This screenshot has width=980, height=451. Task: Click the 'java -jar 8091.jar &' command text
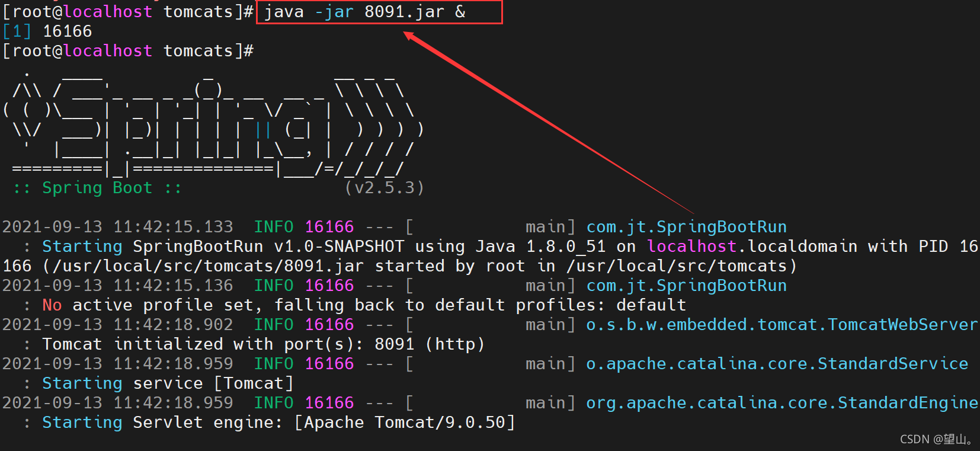364,12
